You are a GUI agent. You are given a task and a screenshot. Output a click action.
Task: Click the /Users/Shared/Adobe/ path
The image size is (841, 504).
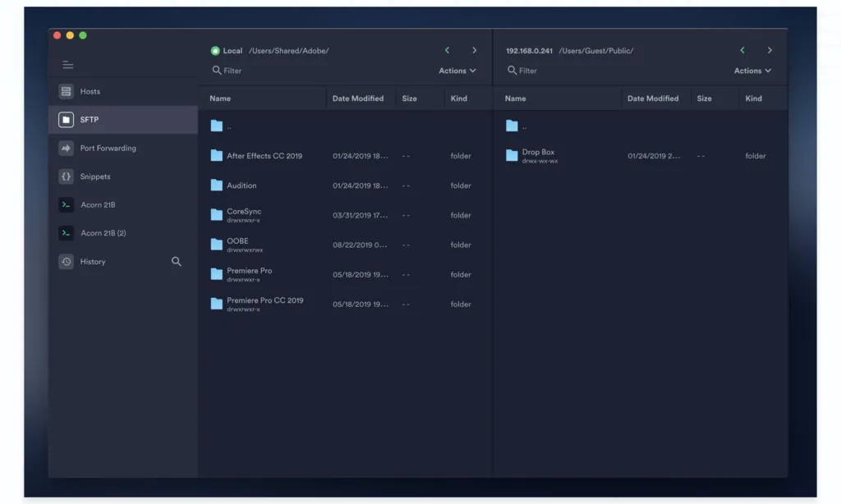pyautogui.click(x=288, y=51)
